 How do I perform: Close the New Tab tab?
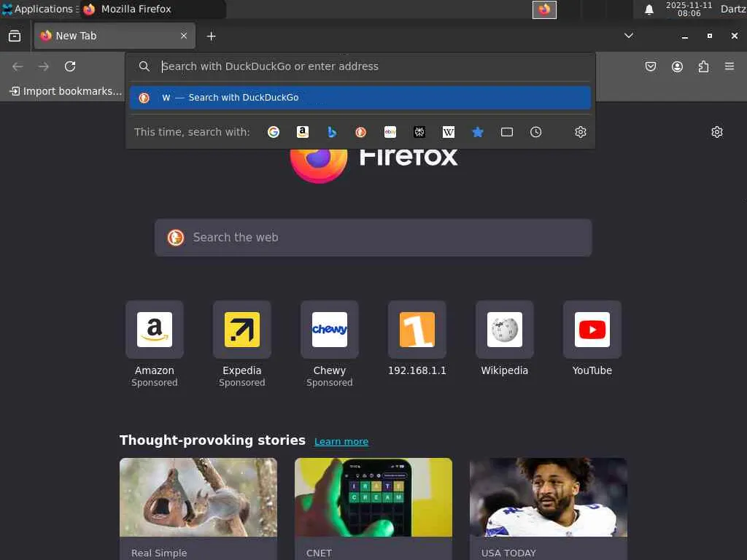click(x=184, y=36)
